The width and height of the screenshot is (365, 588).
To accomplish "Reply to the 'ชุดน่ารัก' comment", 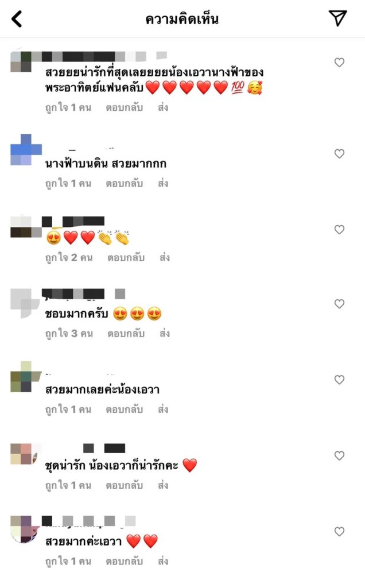I will point(124,485).
